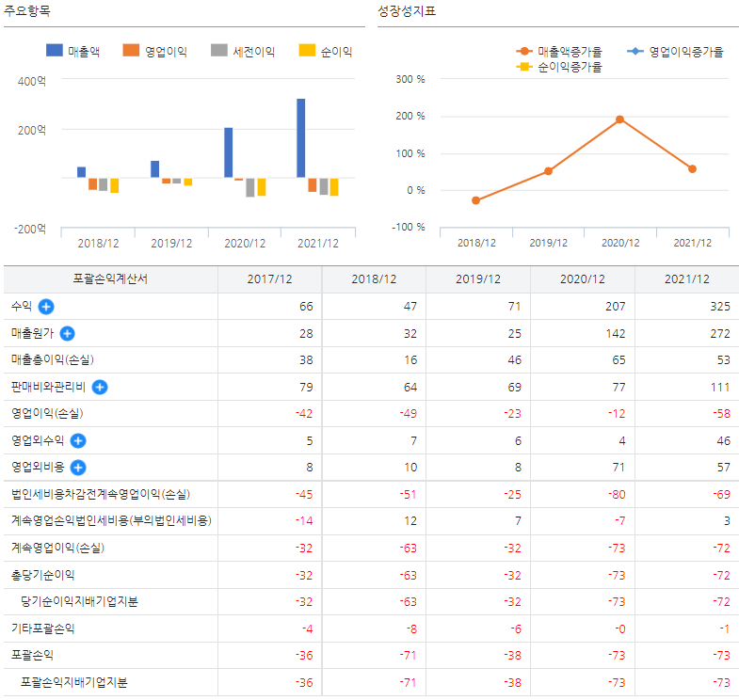
Task: Toggle 매출액증가율 legend marker
Action: tap(524, 52)
